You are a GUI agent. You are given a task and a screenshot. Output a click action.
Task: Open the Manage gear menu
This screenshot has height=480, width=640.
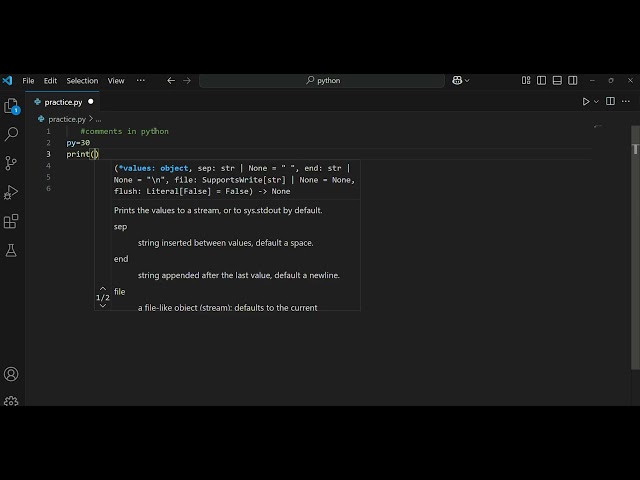pos(11,401)
